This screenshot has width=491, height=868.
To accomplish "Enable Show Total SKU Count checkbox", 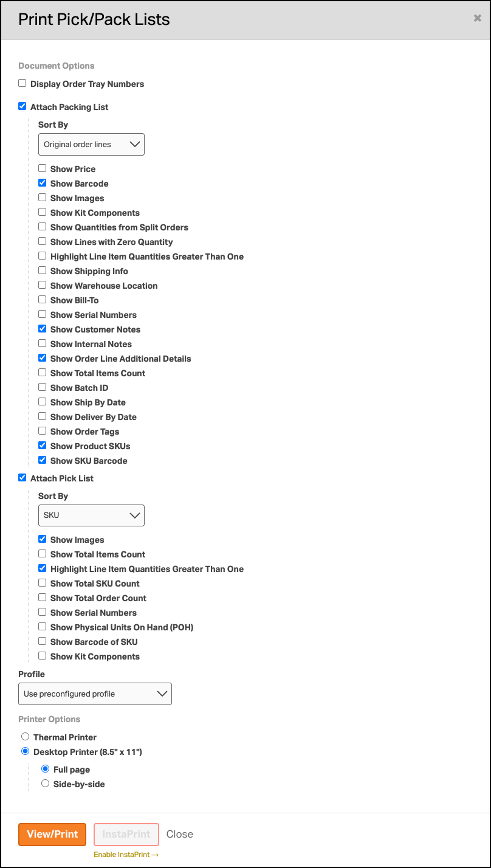I will click(x=43, y=583).
